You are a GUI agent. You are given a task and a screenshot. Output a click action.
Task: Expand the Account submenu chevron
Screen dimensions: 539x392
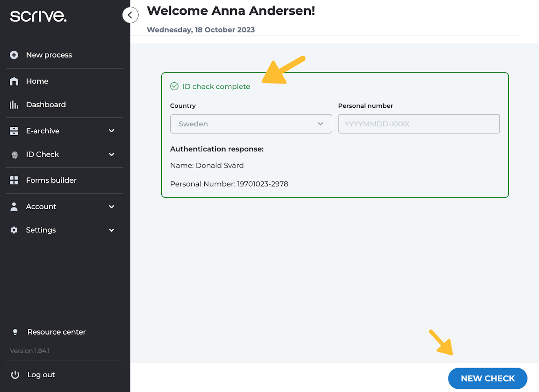[112, 207]
